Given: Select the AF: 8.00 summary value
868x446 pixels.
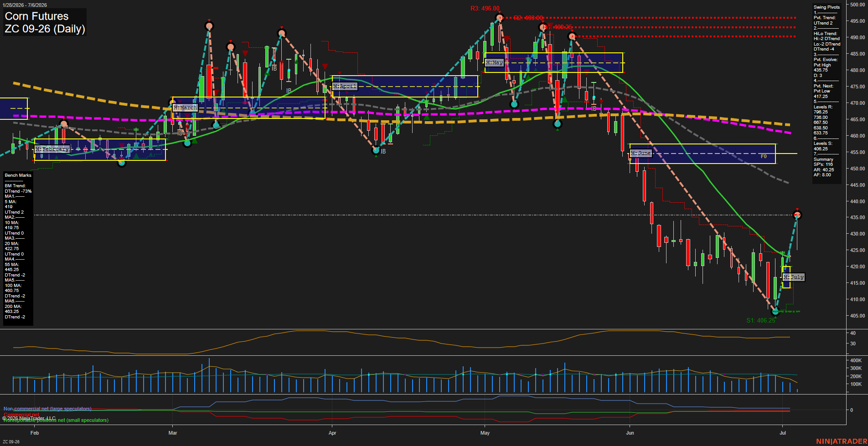Looking at the screenshot, I should click(x=822, y=175).
